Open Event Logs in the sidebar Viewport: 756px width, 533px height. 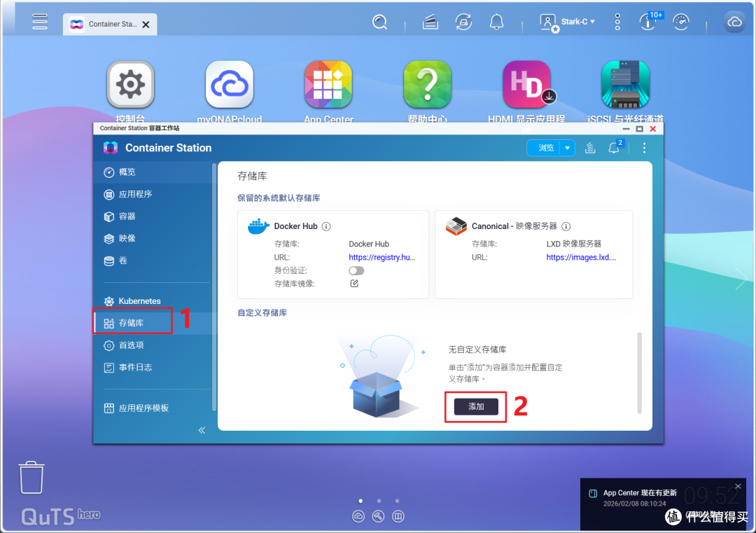click(x=153, y=368)
